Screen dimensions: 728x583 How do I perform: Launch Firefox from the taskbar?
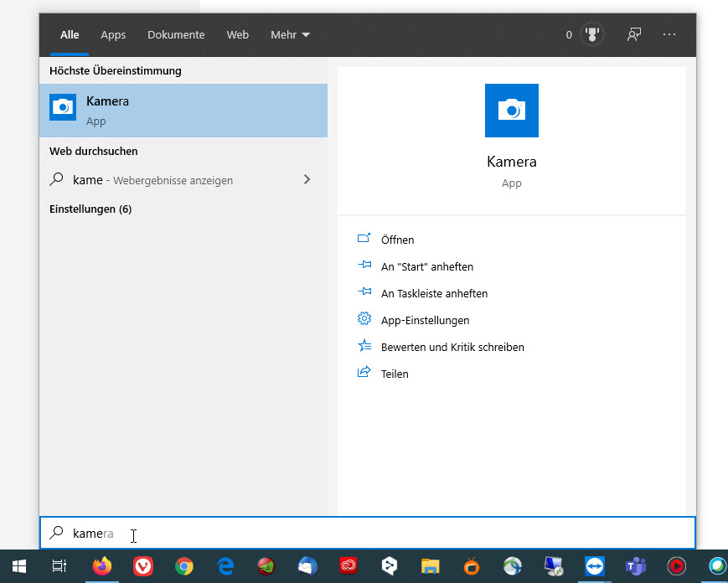tap(102, 566)
